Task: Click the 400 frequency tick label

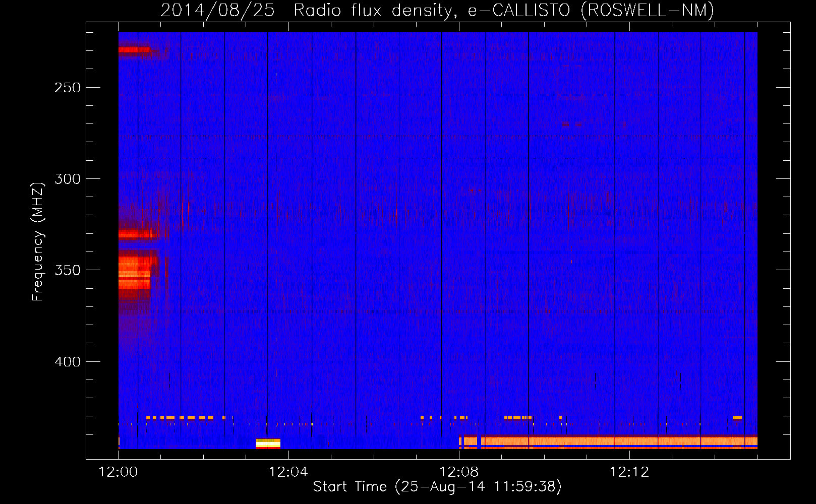Action: (68, 362)
